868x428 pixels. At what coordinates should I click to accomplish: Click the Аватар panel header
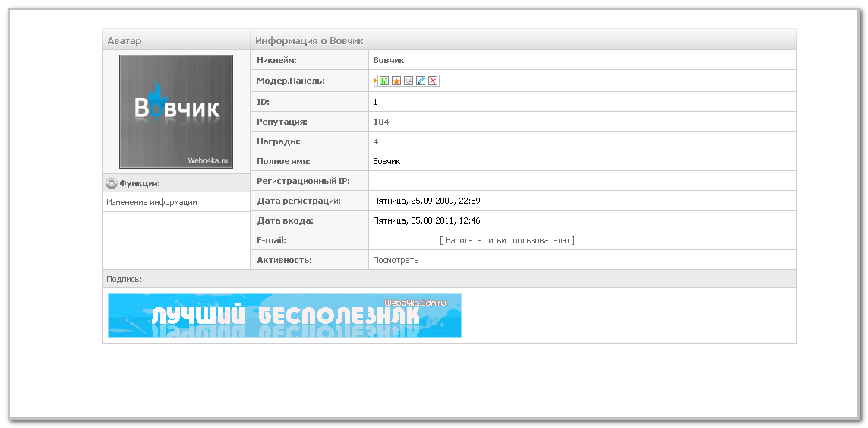point(125,40)
